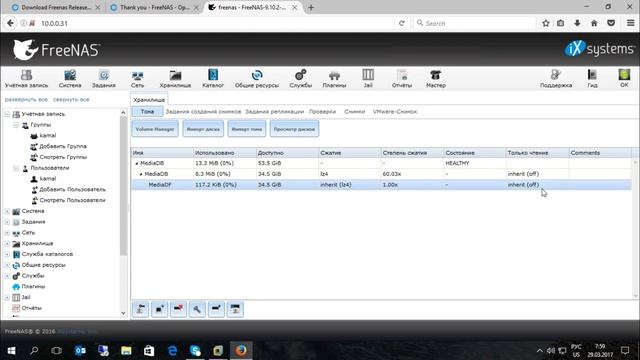
Task: Click the Импорт тома button
Action: [247, 129]
